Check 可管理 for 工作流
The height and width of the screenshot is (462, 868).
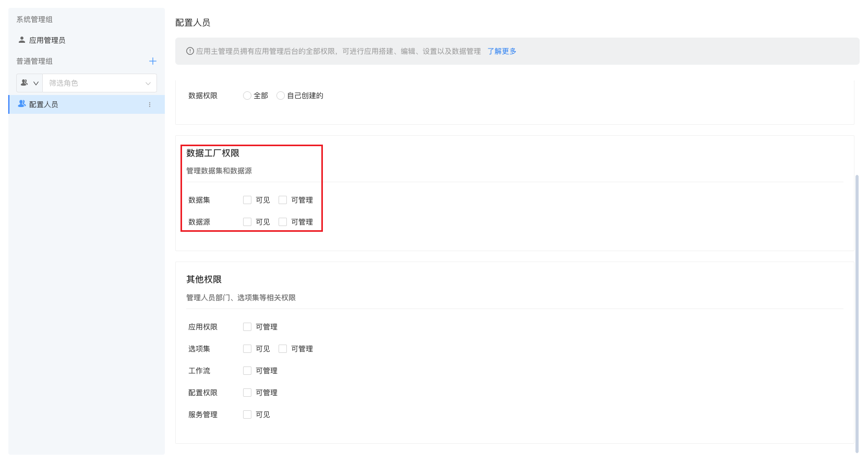pyautogui.click(x=247, y=371)
